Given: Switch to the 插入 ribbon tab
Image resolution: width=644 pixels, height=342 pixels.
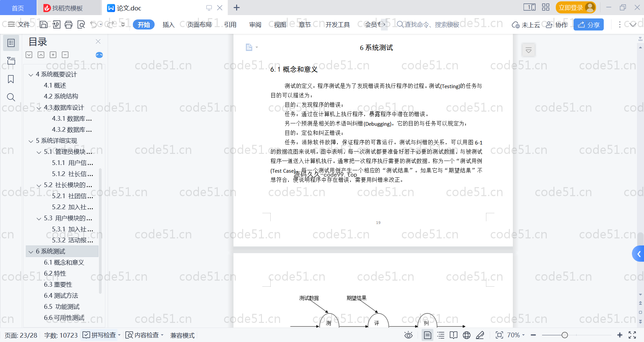Looking at the screenshot, I should (168, 25).
